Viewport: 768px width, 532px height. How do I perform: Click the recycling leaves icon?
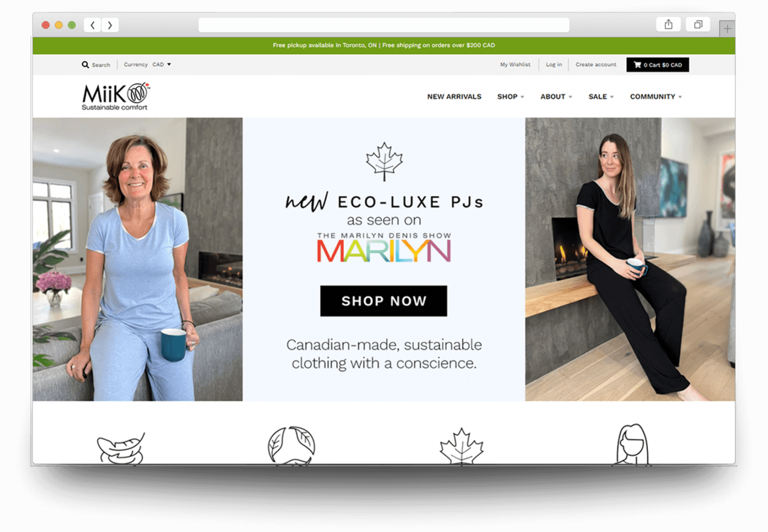[x=291, y=445]
